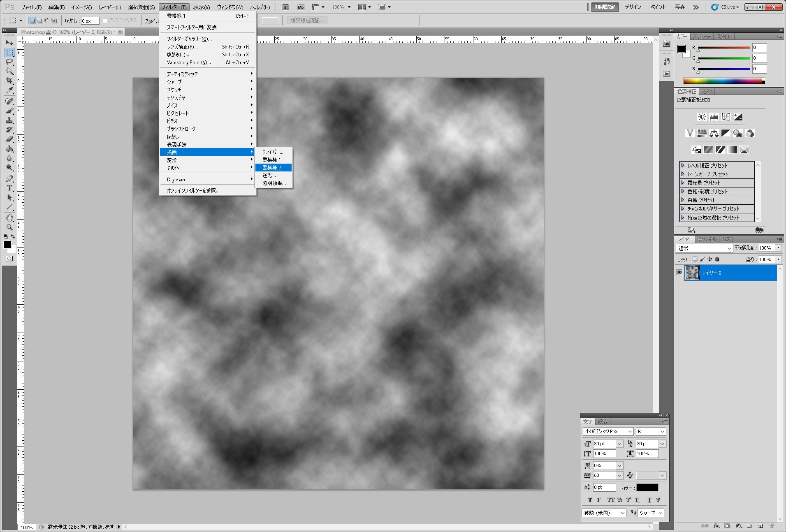The width and height of the screenshot is (786, 532).
Task: Click 初期設定 workspace button
Action: [x=605, y=7]
